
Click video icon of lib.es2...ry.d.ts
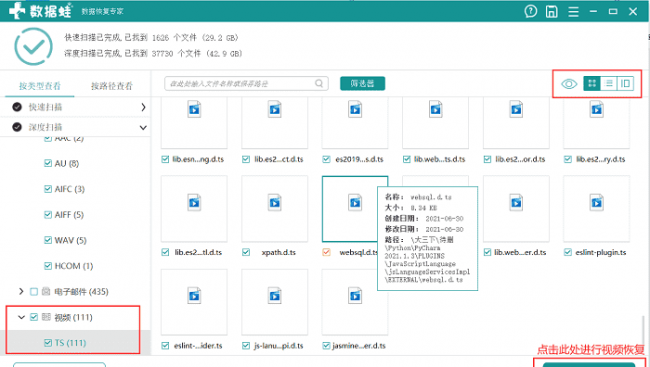coord(597,109)
